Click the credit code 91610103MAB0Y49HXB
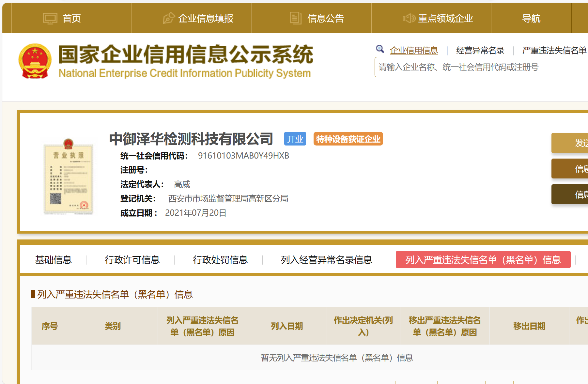The width and height of the screenshot is (588, 384). point(243,156)
